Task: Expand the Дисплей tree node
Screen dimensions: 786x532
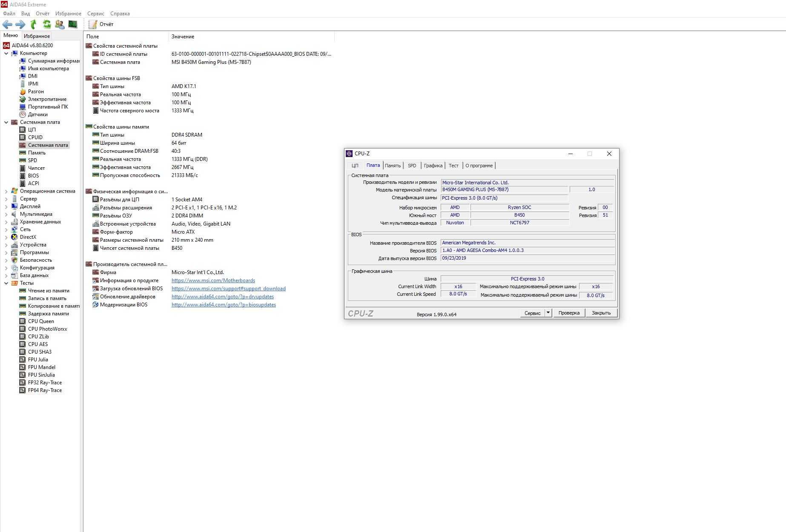Action: (6, 206)
